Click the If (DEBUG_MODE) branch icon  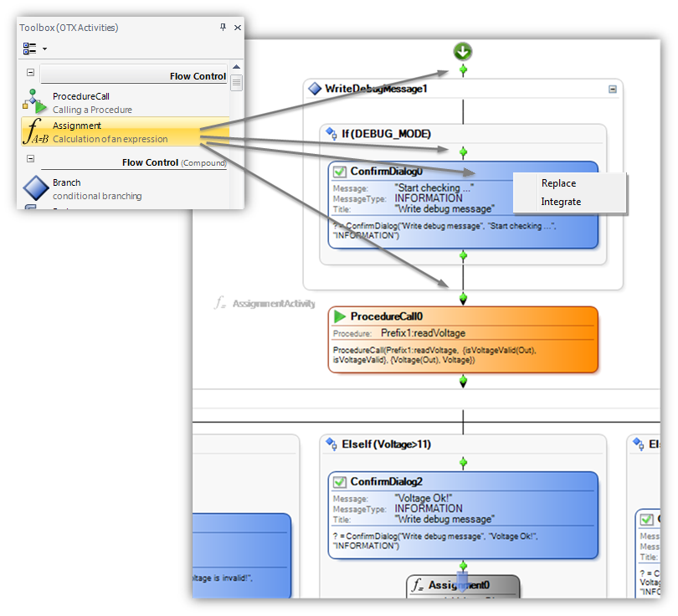331,134
